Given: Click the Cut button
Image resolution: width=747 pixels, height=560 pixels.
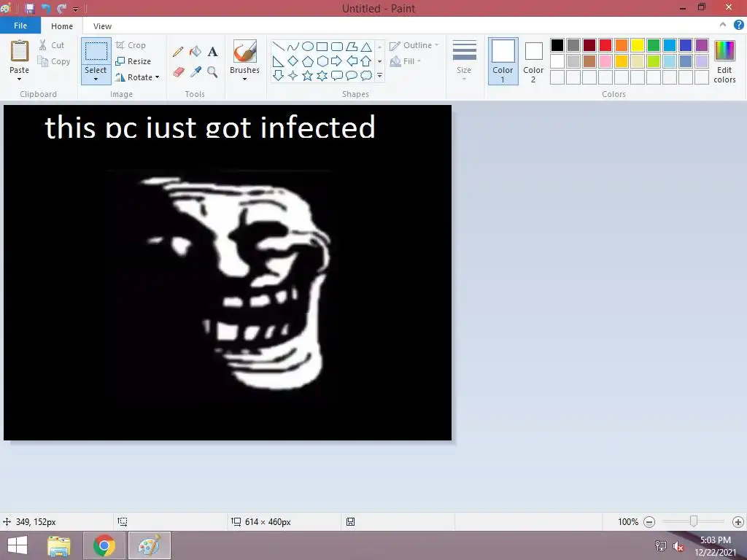Looking at the screenshot, I should pyautogui.click(x=52, y=45).
